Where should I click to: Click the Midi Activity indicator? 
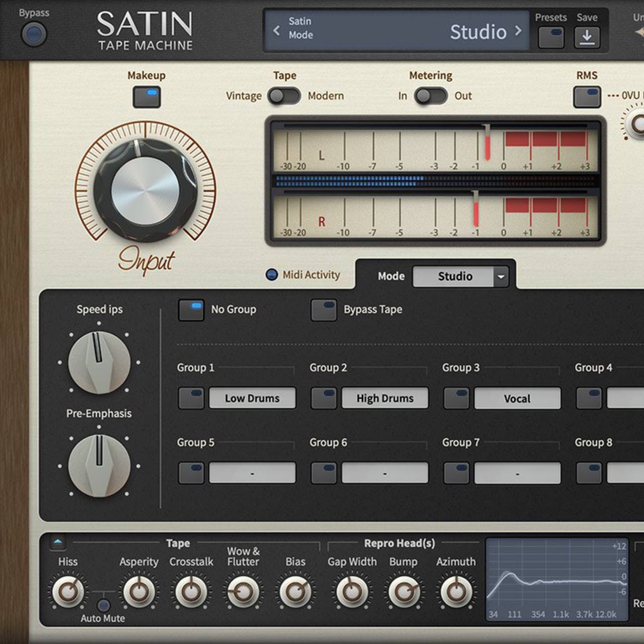(x=272, y=275)
